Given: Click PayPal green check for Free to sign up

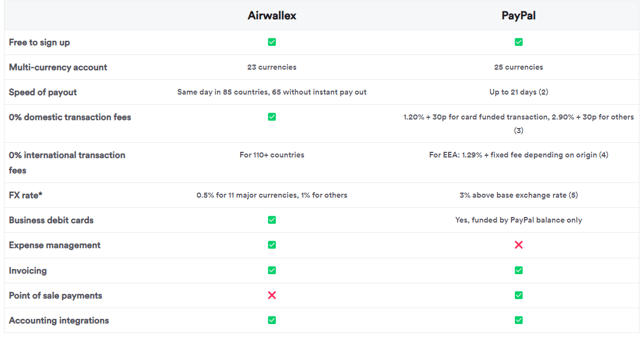Looking at the screenshot, I should pyautogui.click(x=518, y=42).
